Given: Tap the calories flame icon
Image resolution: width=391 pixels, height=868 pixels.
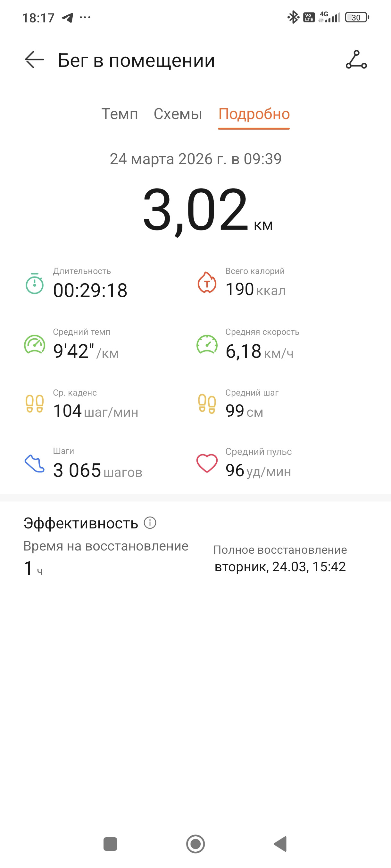Looking at the screenshot, I should coord(207,282).
